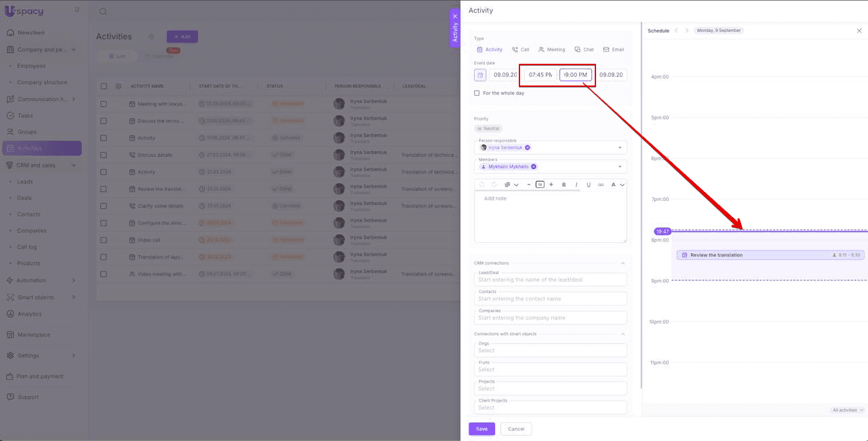Tick the select-all checkbox in table header
Image resolution: width=868 pixels, height=441 pixels.
[x=104, y=86]
